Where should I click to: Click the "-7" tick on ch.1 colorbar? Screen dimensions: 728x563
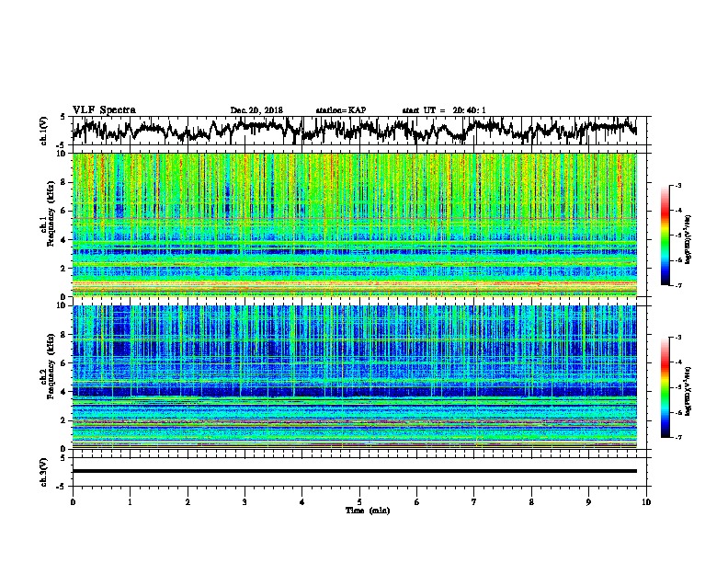(x=678, y=285)
